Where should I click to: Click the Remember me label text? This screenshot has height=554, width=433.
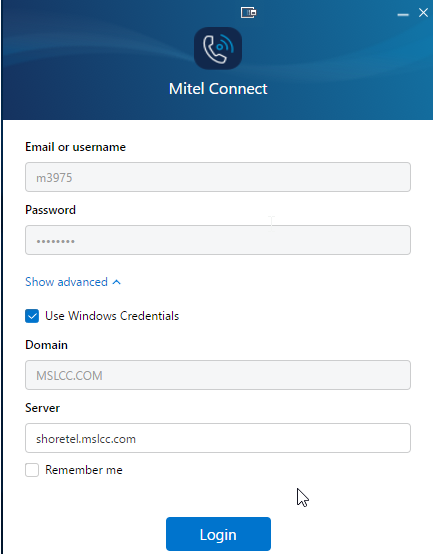[x=84, y=470]
